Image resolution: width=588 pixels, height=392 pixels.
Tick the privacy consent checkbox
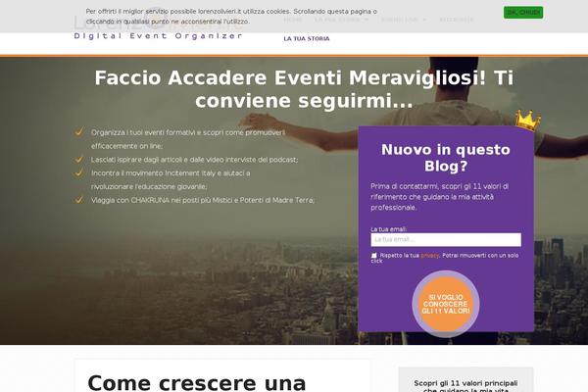pos(374,256)
